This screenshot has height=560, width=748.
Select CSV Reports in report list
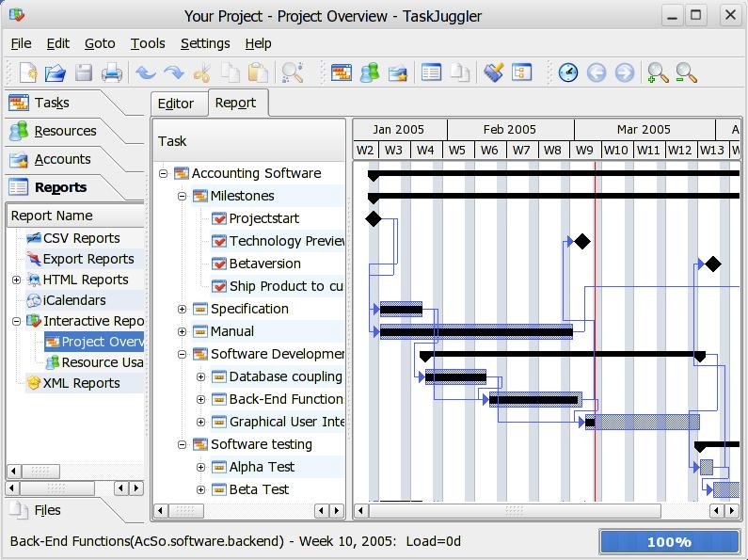click(81, 238)
